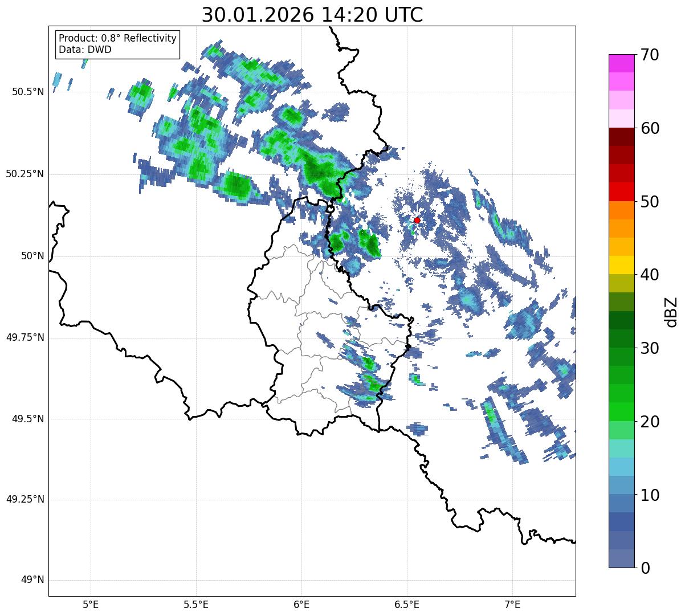The height and width of the screenshot is (616, 685).
Task: Click the colorbar tick label 60
Action: pyautogui.click(x=649, y=128)
